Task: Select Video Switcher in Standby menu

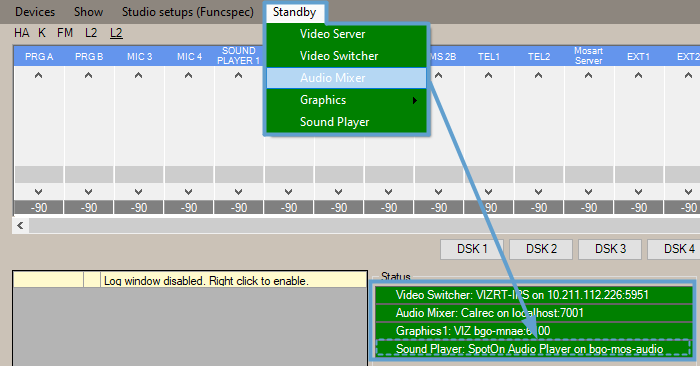Action: pyautogui.click(x=346, y=56)
